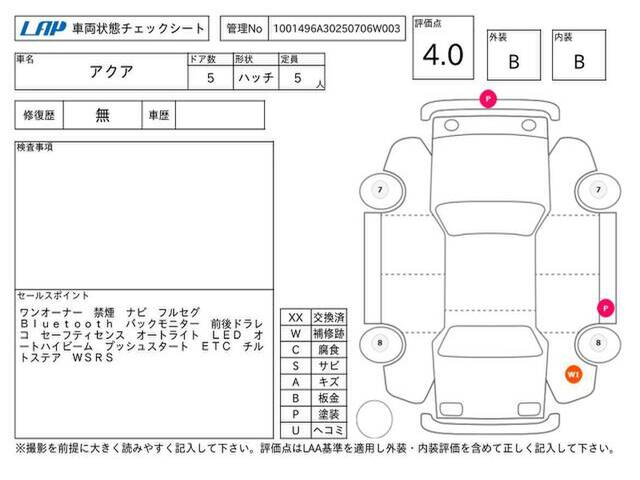This screenshot has width=640, height=480.
Task: Click the 車両状態チェックシート title
Action: point(138,29)
